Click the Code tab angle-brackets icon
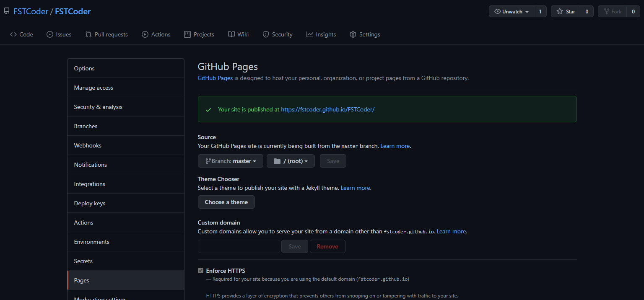 [x=13, y=34]
